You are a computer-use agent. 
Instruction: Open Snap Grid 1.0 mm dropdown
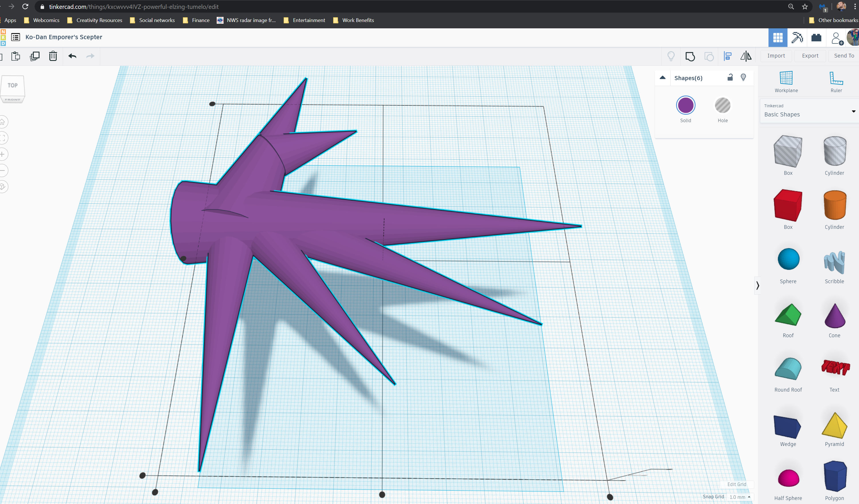coord(740,497)
